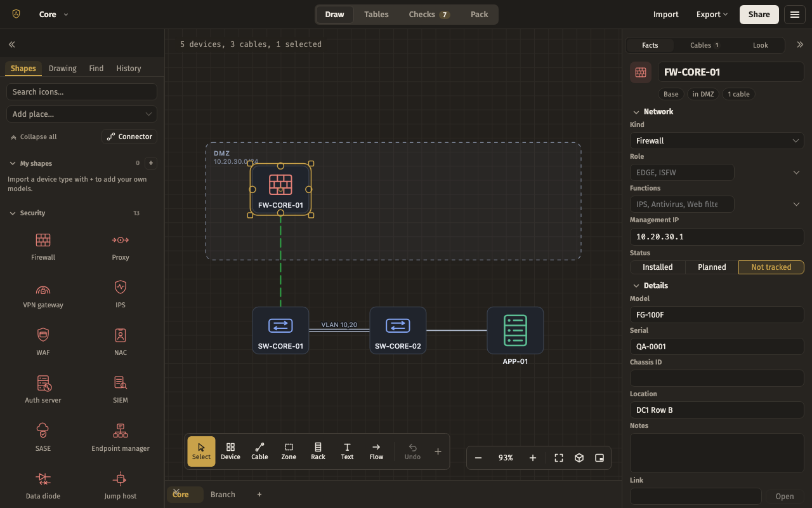
Task: Click the Share button
Action: pos(759,15)
